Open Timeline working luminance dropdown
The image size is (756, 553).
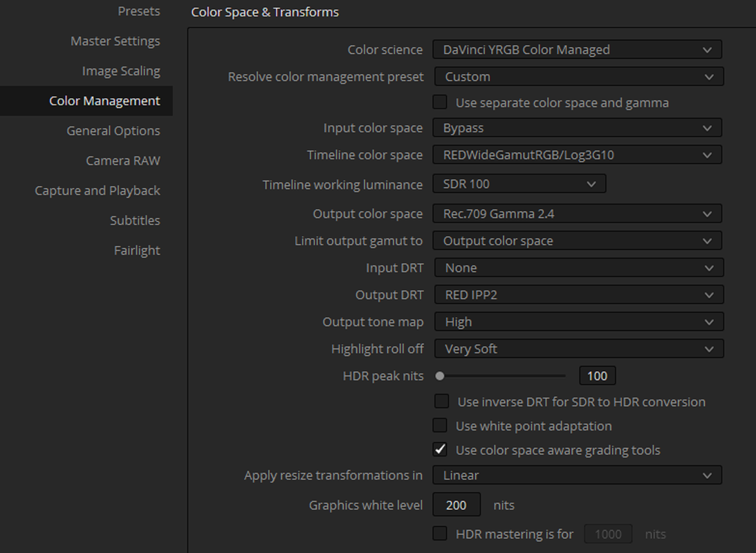[x=519, y=184]
